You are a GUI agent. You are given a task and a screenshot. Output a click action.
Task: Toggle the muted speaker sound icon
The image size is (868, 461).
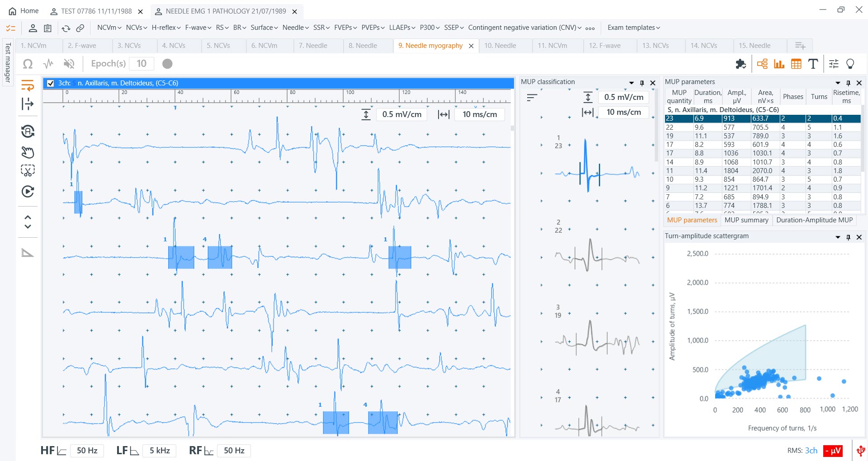pos(69,64)
